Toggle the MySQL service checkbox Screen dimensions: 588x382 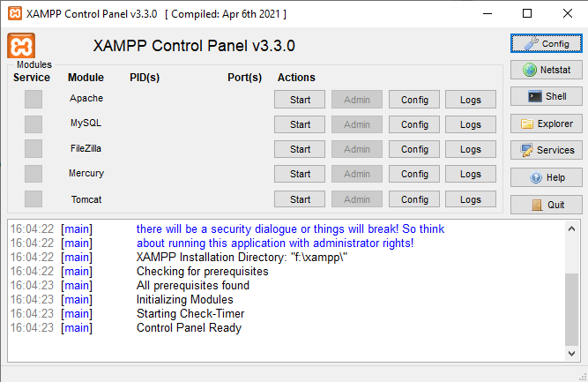click(x=33, y=124)
